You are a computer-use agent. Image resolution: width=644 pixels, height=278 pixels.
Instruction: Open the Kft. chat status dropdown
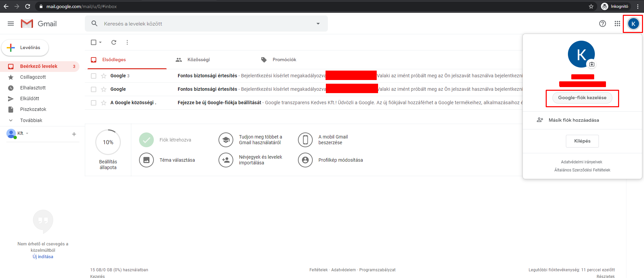click(27, 133)
